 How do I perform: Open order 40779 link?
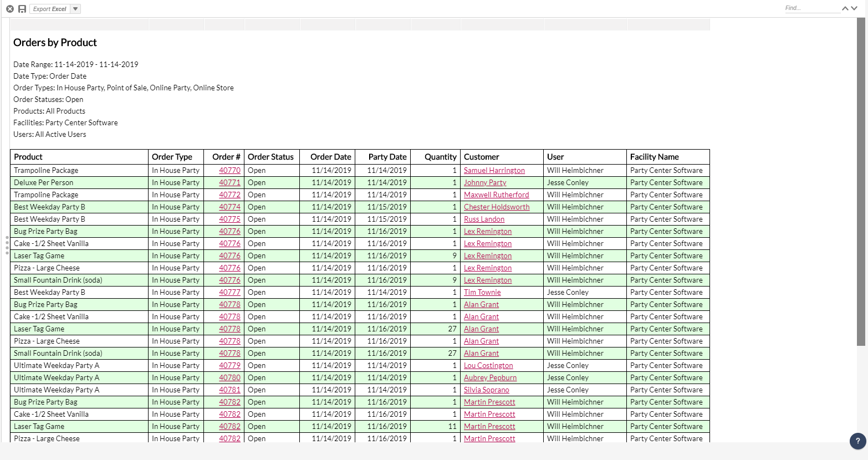click(x=229, y=365)
